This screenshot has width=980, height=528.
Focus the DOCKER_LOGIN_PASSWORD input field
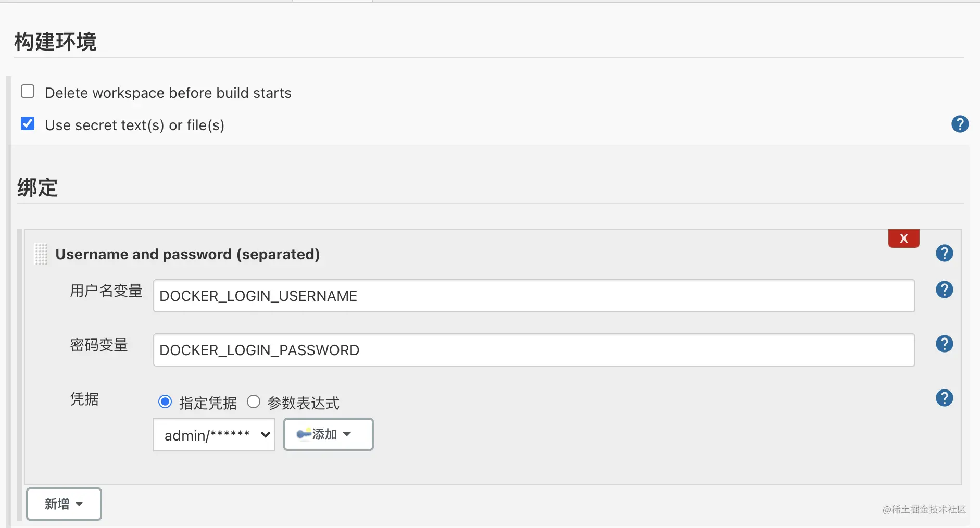(x=534, y=350)
